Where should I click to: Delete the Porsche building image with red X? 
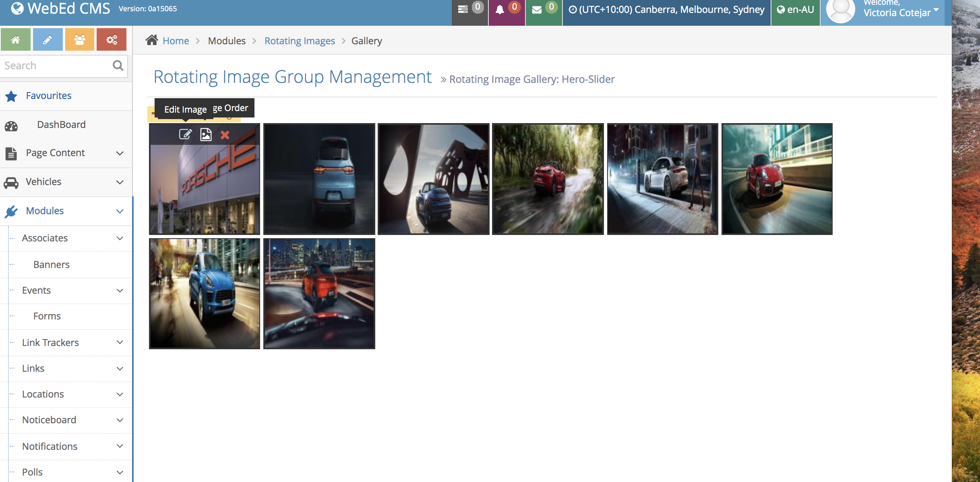(x=225, y=135)
